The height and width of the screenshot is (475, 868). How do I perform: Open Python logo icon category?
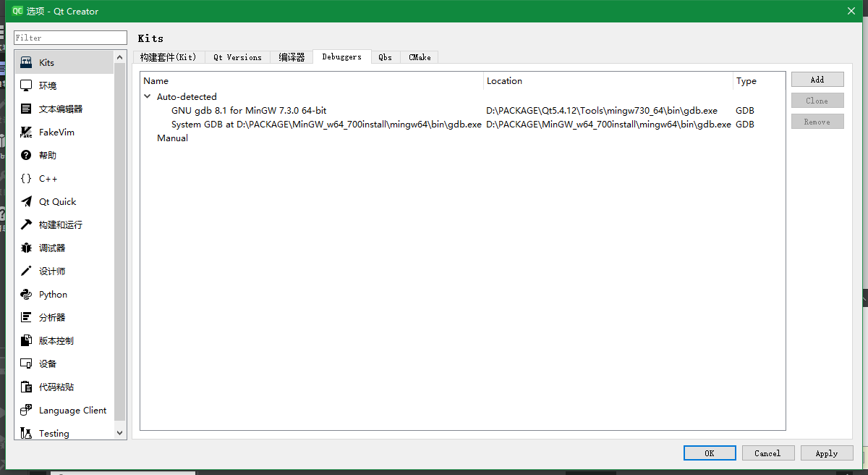pos(26,294)
